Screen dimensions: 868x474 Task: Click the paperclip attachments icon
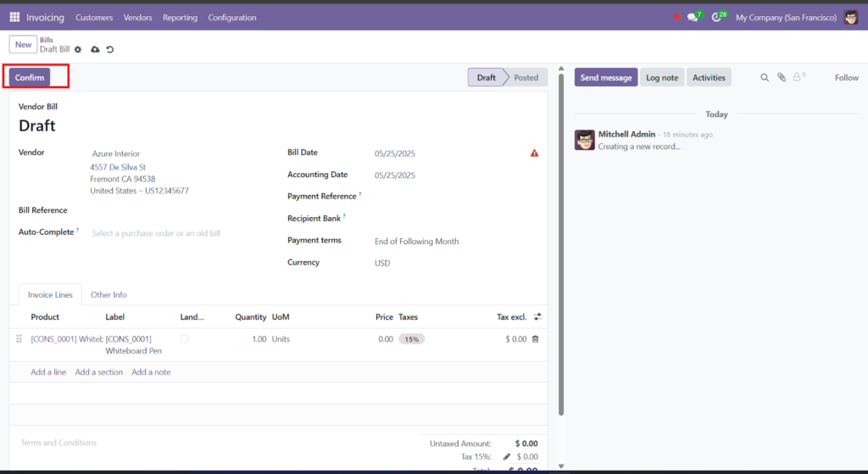pos(781,77)
